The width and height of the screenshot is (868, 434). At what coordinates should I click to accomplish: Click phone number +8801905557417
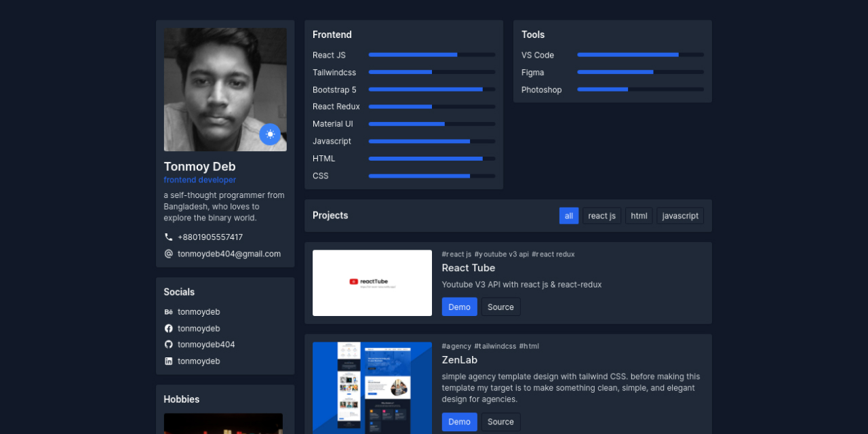click(x=210, y=237)
